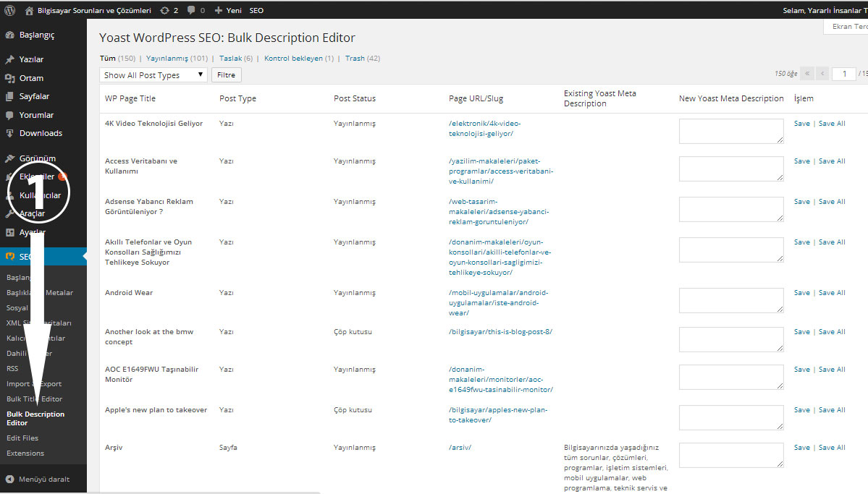
Task: Click the WordPress logo icon
Action: [x=9, y=10]
